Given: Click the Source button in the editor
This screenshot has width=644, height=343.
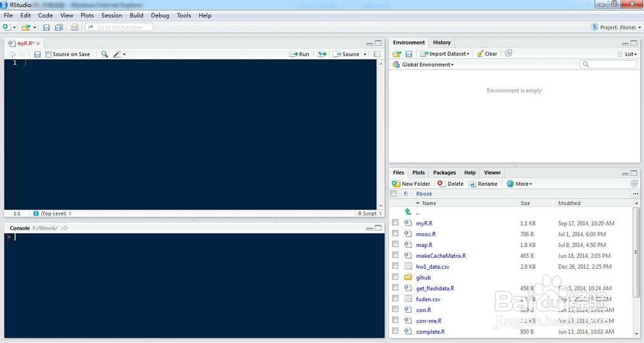Looking at the screenshot, I should pos(347,54).
